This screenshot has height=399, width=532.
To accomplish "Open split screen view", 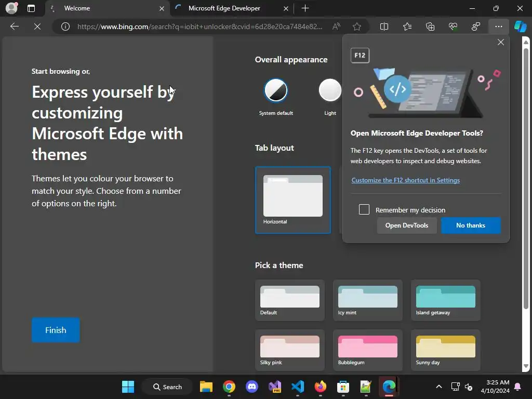I will click(x=384, y=26).
